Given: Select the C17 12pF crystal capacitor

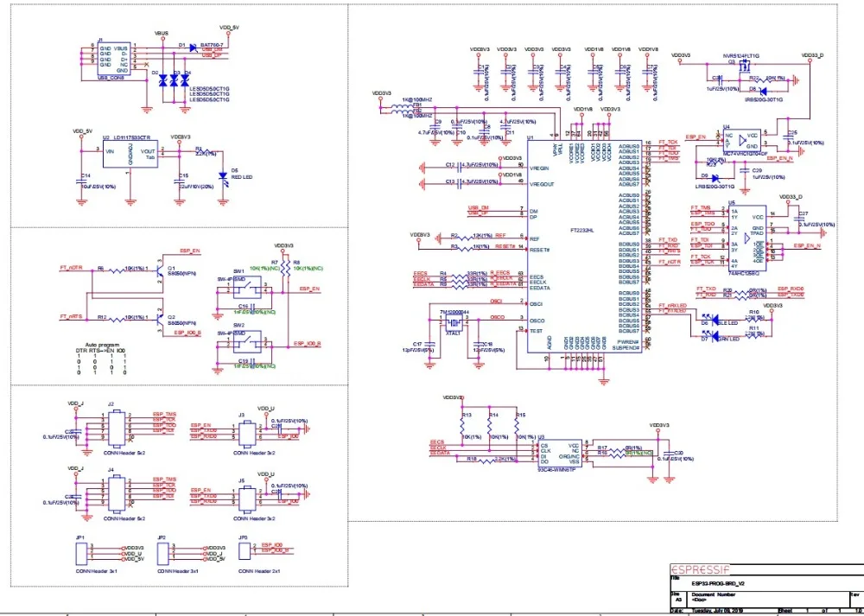Looking at the screenshot, I should (430, 345).
